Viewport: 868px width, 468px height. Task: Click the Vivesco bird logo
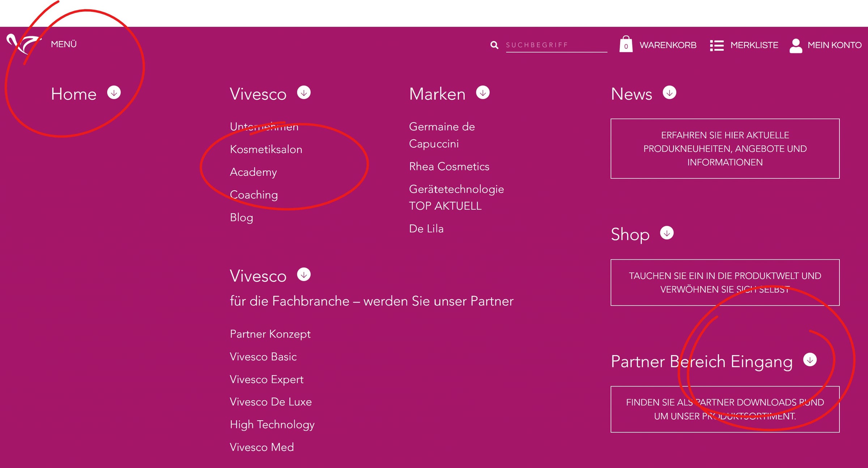click(24, 44)
